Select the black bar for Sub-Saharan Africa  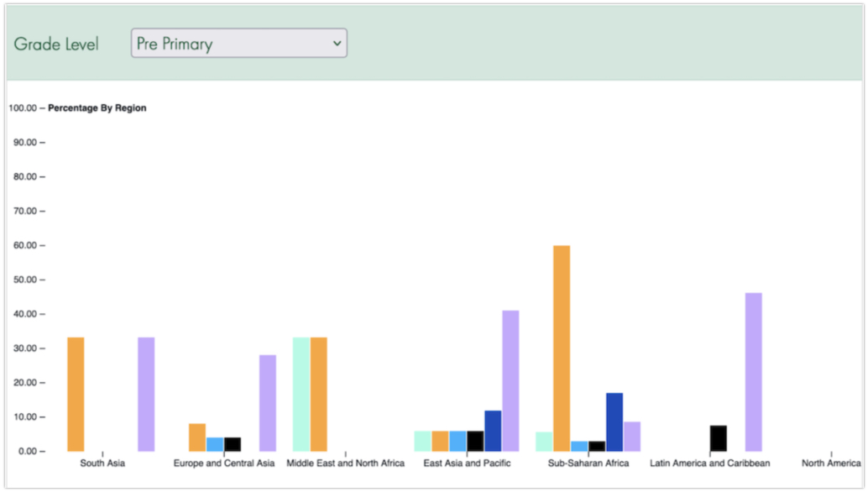(x=598, y=446)
